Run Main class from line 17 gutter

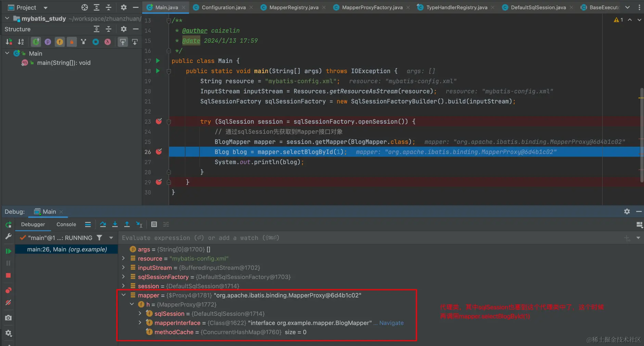pyautogui.click(x=158, y=61)
